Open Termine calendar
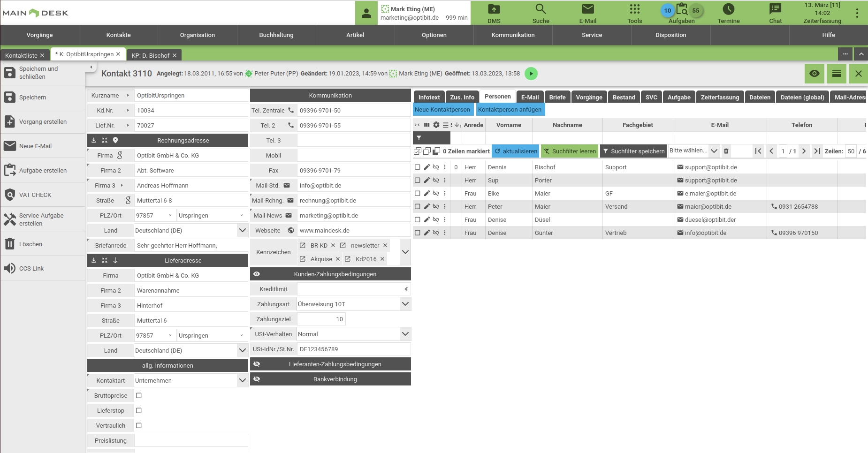 point(728,13)
